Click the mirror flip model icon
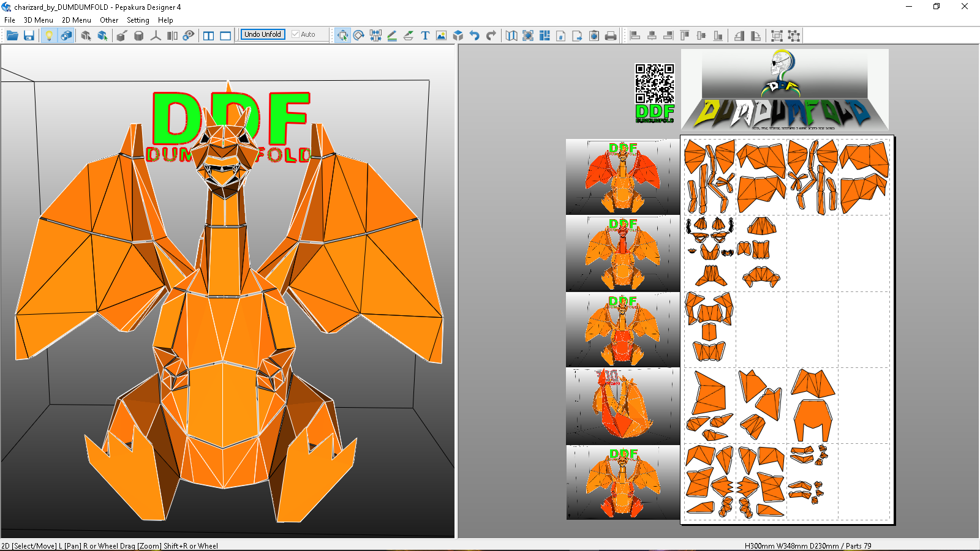This screenshot has height=551, width=980. pos(172,36)
